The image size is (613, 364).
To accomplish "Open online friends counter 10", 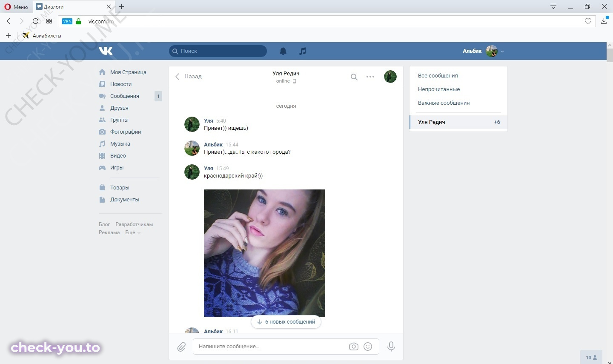I will 591,358.
